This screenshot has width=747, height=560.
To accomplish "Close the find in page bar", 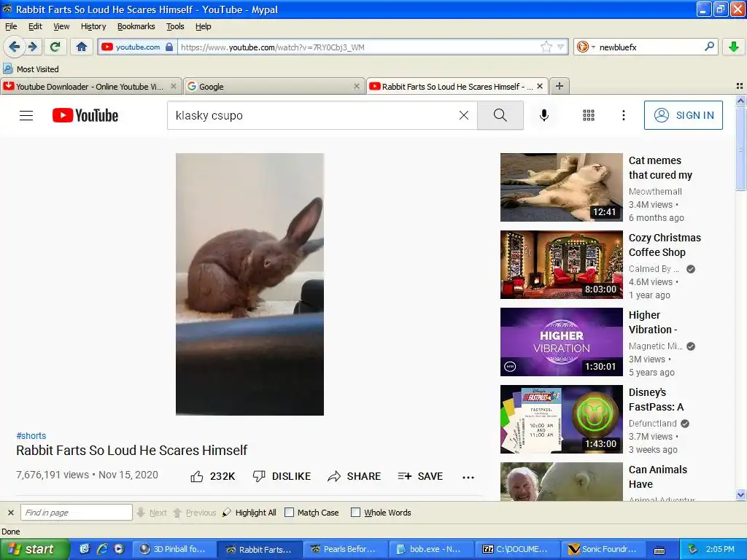I will click(11, 513).
